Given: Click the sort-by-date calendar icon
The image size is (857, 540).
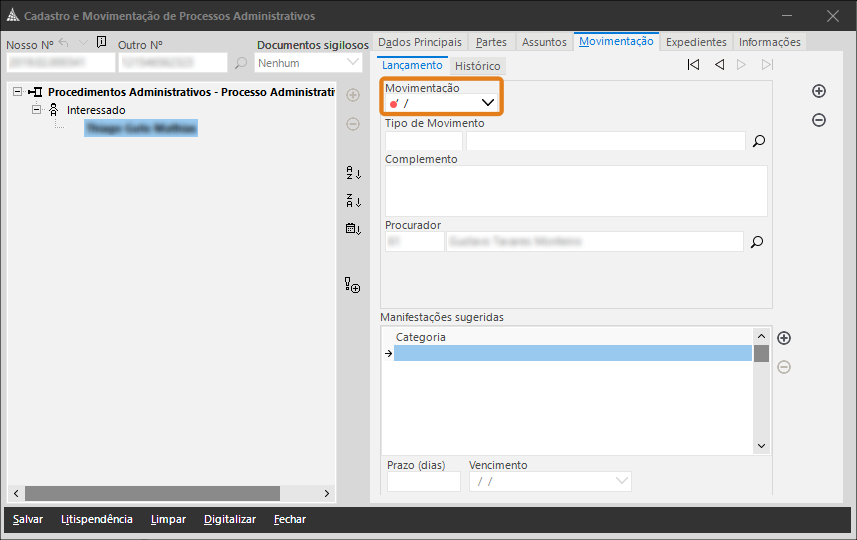Looking at the screenshot, I should (352, 228).
